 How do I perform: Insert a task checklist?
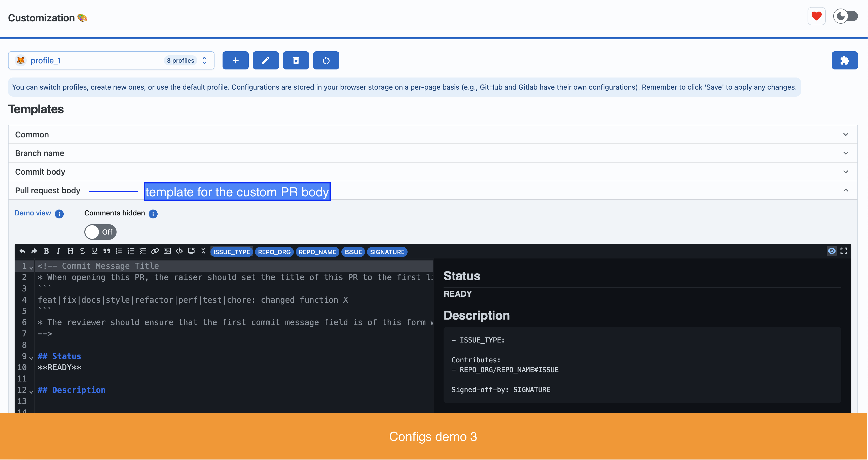coord(143,251)
